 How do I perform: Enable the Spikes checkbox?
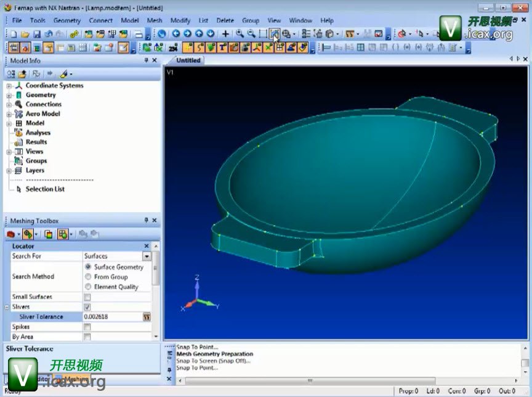(x=87, y=327)
